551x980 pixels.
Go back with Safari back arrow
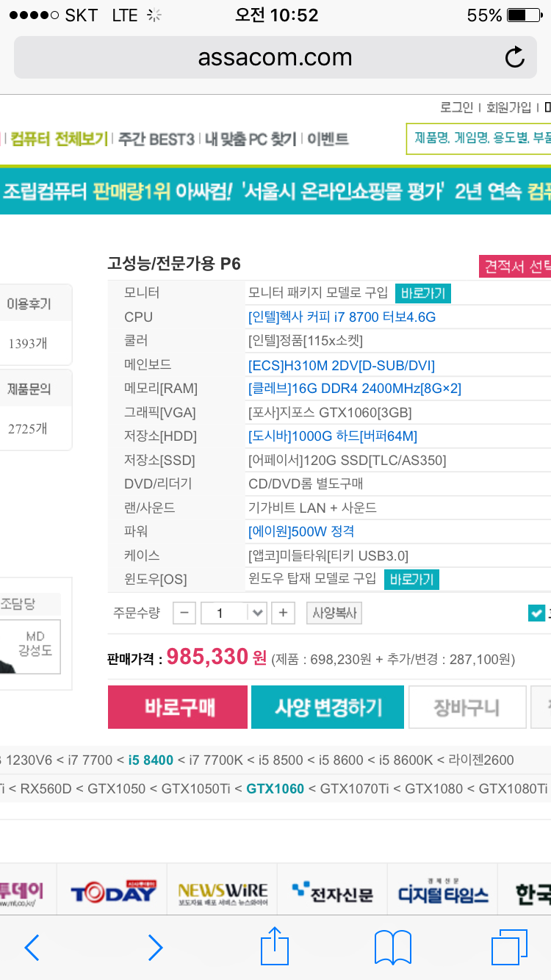pos(32,948)
